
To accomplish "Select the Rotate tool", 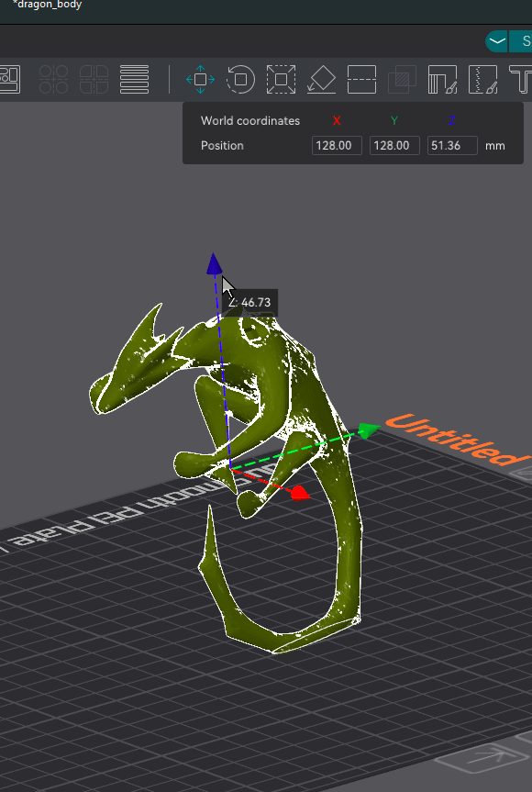I will tap(240, 79).
